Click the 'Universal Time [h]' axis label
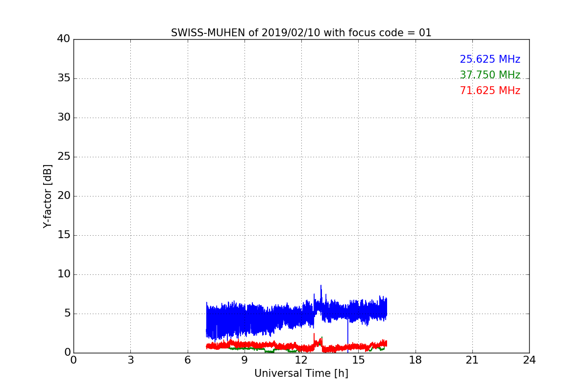The height and width of the screenshot is (392, 588). click(301, 373)
